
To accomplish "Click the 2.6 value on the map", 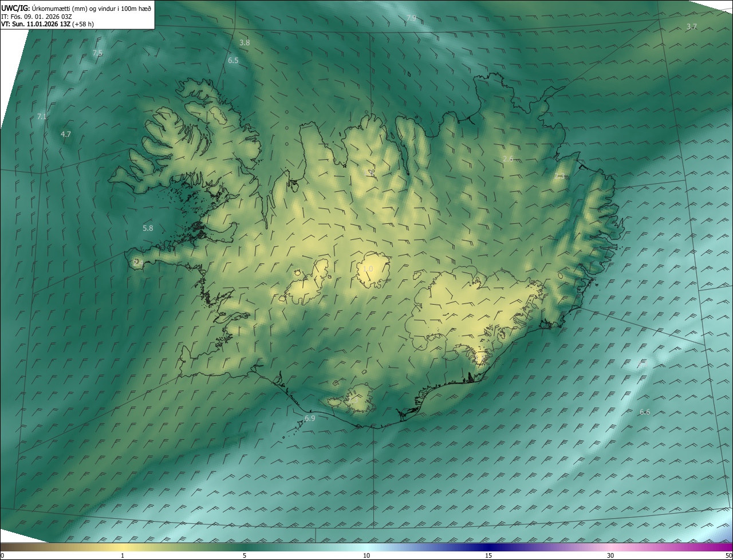I will pos(508,159).
